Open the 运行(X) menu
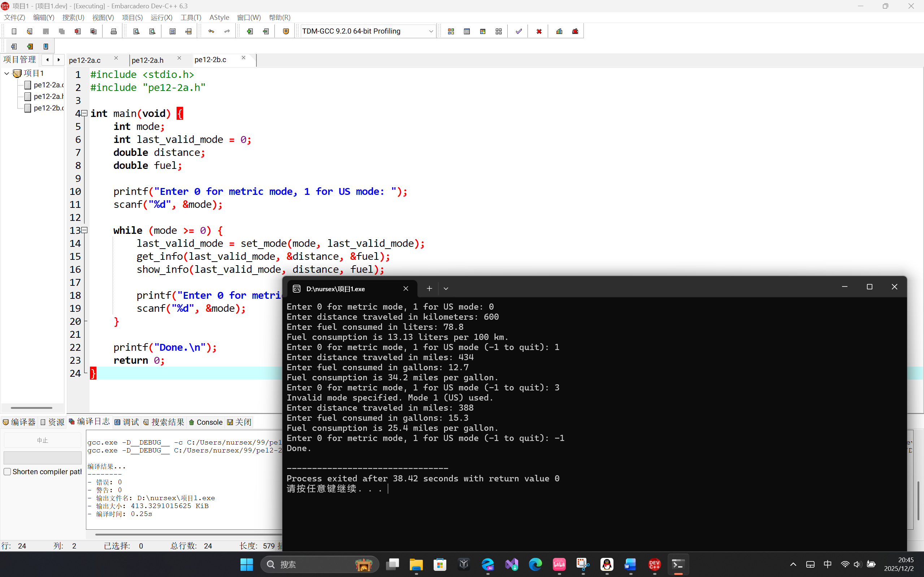924x577 pixels. 161,18
